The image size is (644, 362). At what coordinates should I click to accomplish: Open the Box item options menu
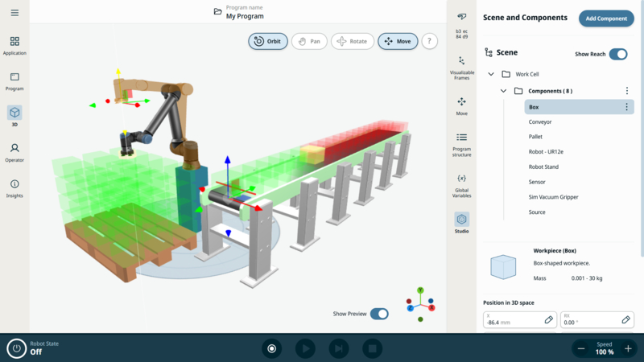[627, 107]
